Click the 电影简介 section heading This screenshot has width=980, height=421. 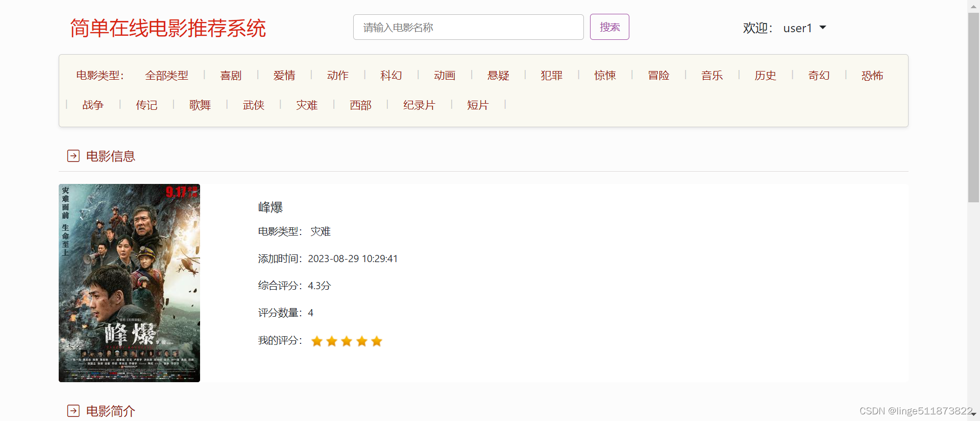[x=111, y=411]
